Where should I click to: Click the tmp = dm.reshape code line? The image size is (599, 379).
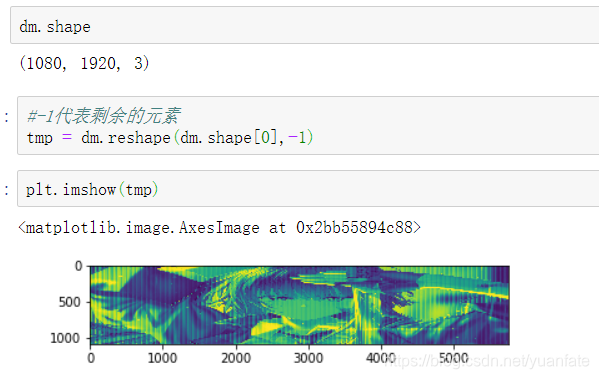[x=170, y=138]
